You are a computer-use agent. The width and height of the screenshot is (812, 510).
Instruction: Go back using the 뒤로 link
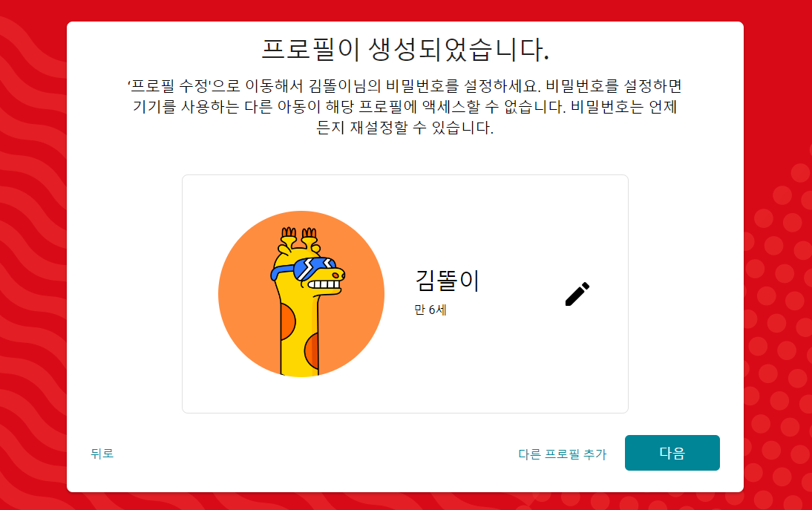(x=102, y=453)
